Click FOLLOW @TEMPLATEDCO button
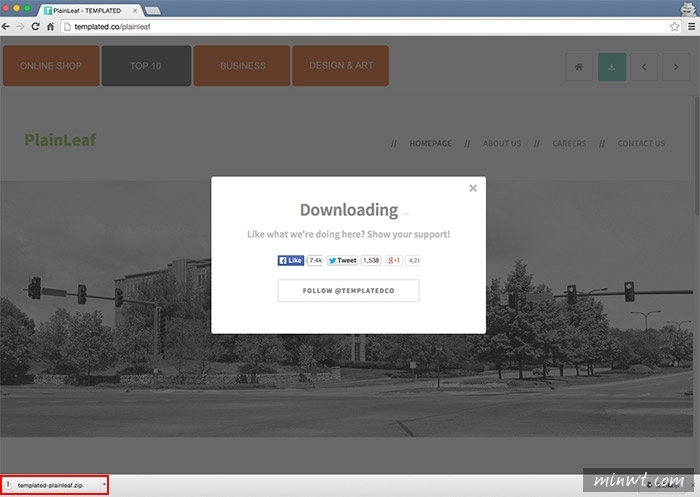The height and width of the screenshot is (497, 700). point(348,291)
